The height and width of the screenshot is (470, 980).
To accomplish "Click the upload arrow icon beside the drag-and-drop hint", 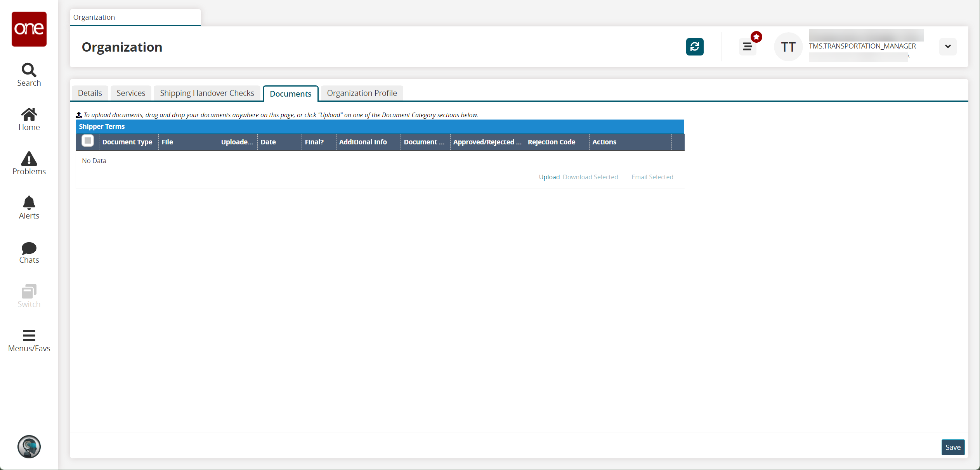I will (79, 115).
